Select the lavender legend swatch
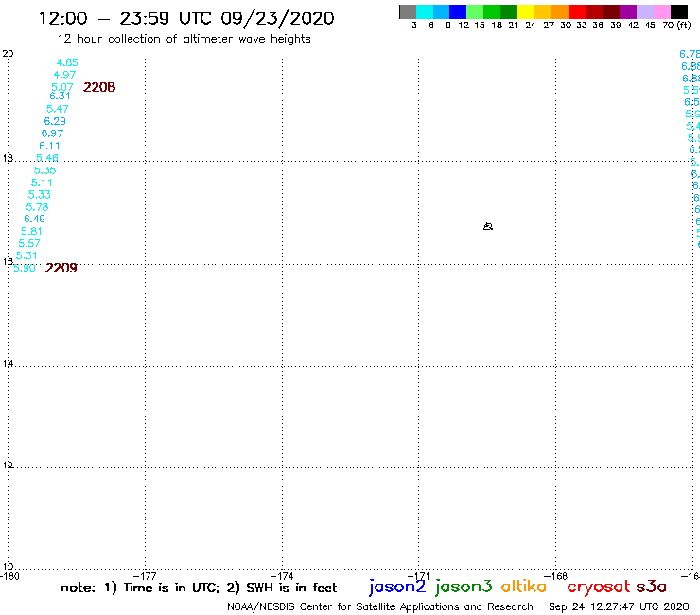 click(x=644, y=11)
